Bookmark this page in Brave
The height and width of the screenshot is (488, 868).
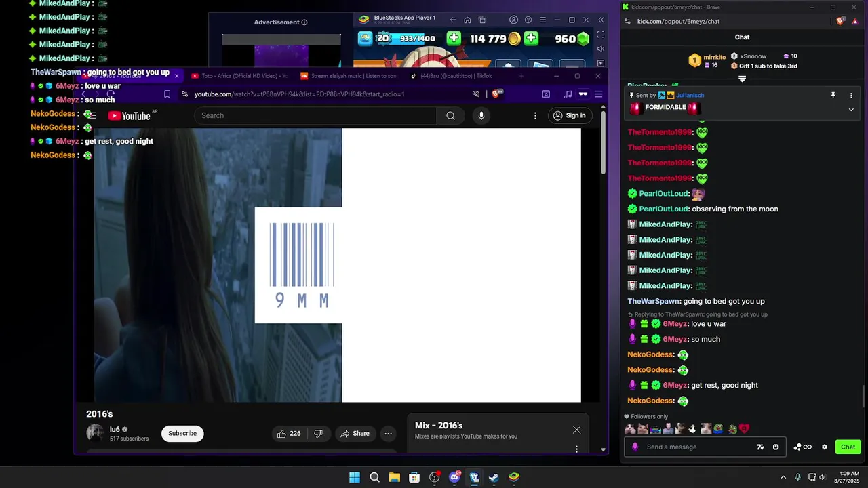(x=167, y=94)
